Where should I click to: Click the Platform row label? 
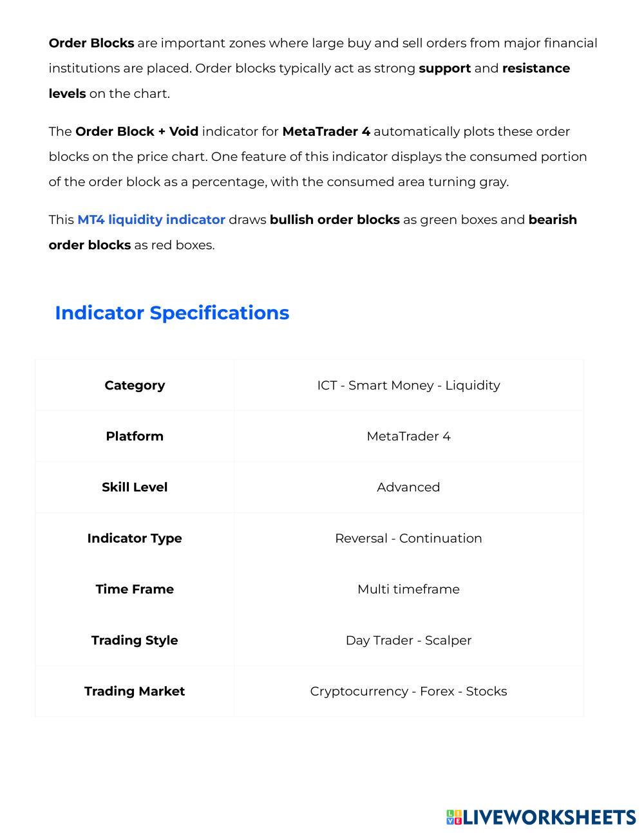click(135, 436)
